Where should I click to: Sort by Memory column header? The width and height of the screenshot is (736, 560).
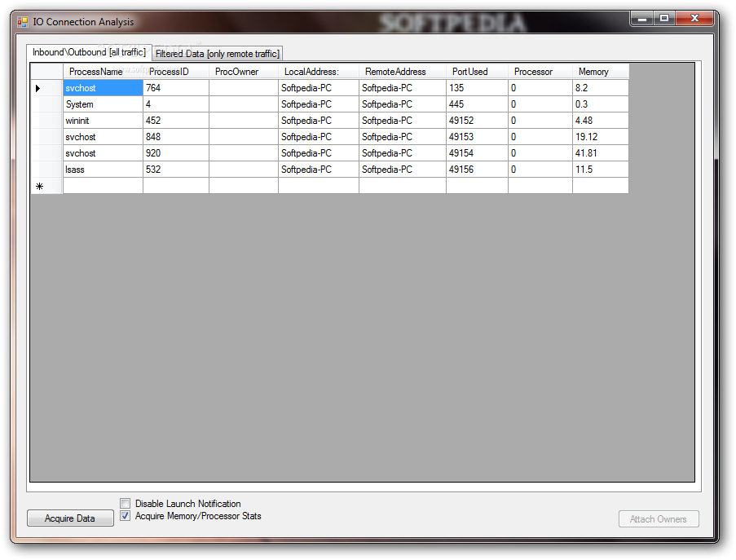click(x=601, y=72)
